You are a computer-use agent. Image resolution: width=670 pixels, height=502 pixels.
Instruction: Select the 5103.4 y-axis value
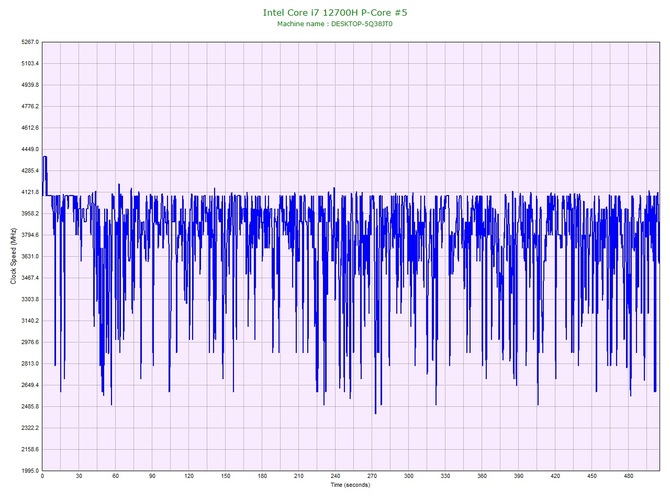pos(30,63)
